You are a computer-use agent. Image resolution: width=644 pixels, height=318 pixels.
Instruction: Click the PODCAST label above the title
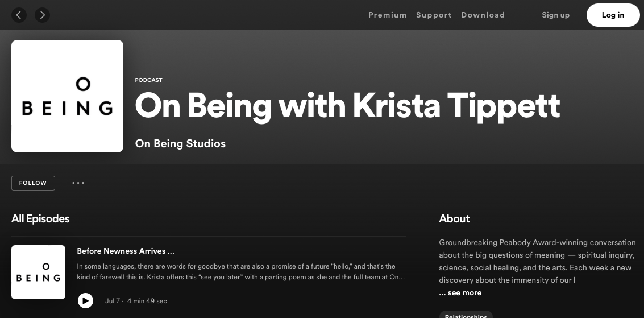tap(149, 80)
